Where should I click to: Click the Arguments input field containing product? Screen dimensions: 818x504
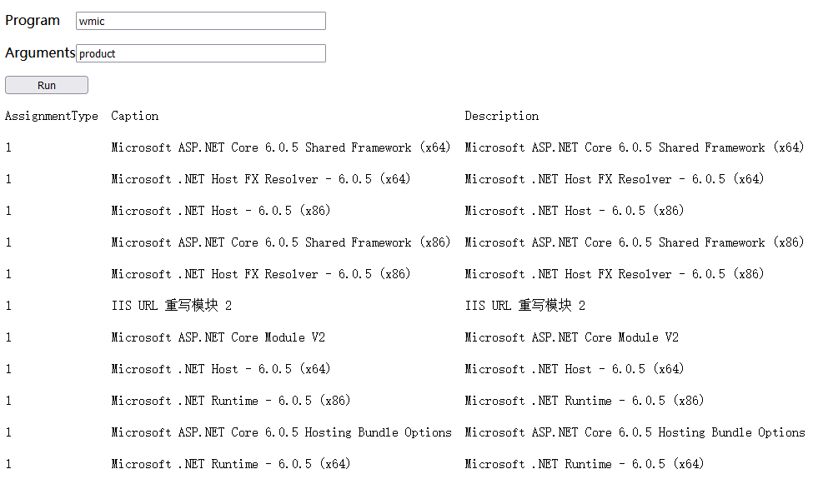(200, 53)
